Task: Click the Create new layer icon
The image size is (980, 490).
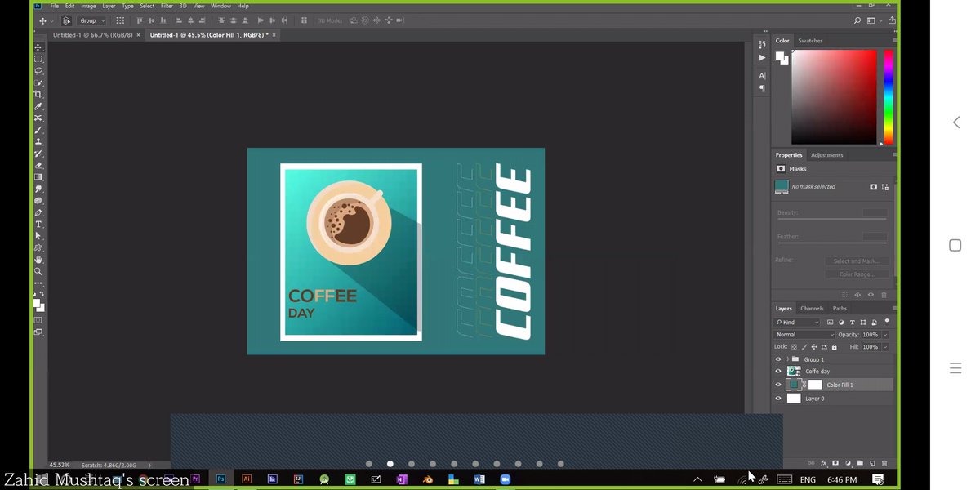Action: [872, 463]
